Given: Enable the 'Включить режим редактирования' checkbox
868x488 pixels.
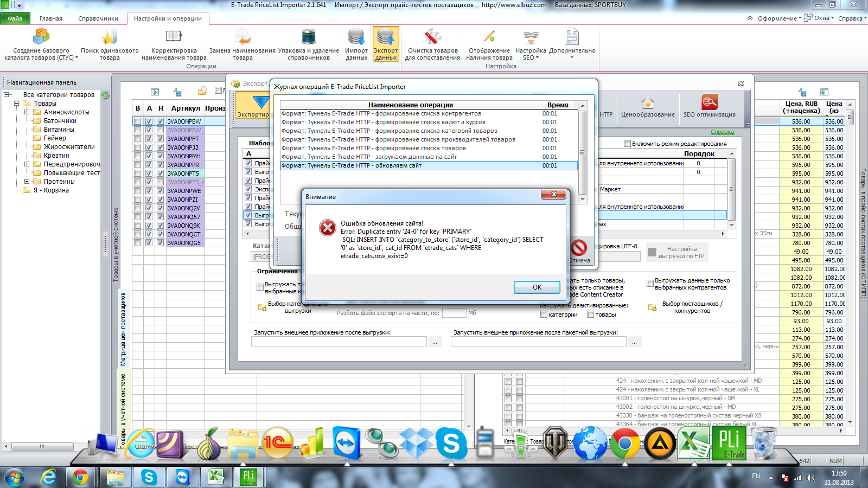Looking at the screenshot, I should tap(627, 144).
